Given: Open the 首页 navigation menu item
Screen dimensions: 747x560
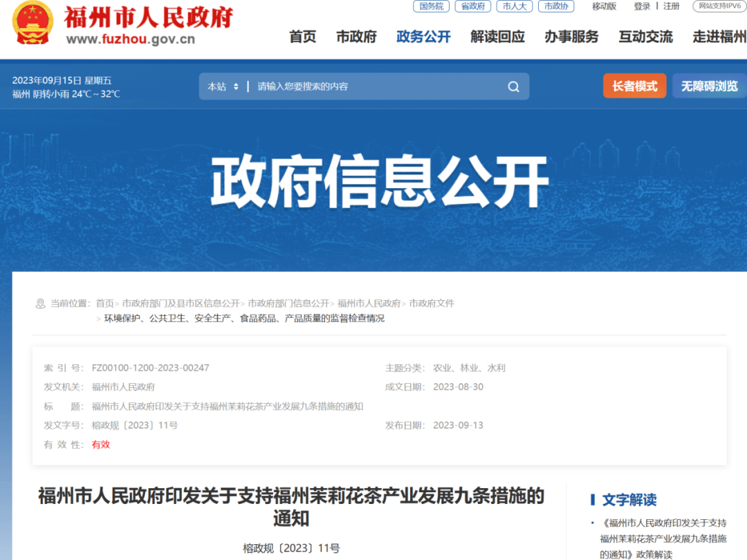Looking at the screenshot, I should click(302, 37).
